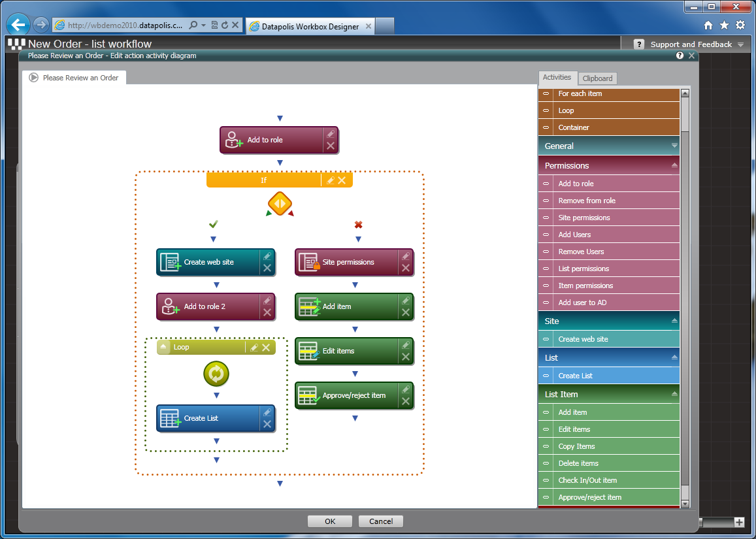The width and height of the screenshot is (756, 539).
Task: Click the help question mark in dialog header
Action: pos(680,56)
